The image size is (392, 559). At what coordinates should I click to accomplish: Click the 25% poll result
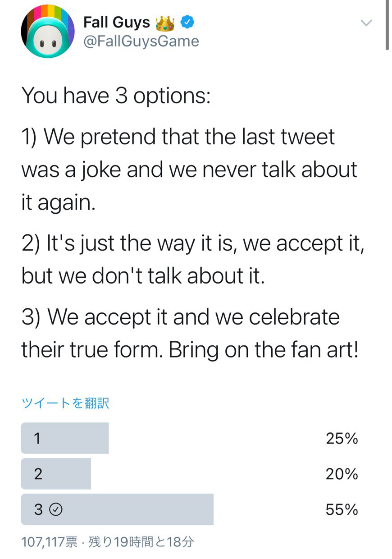point(342,438)
